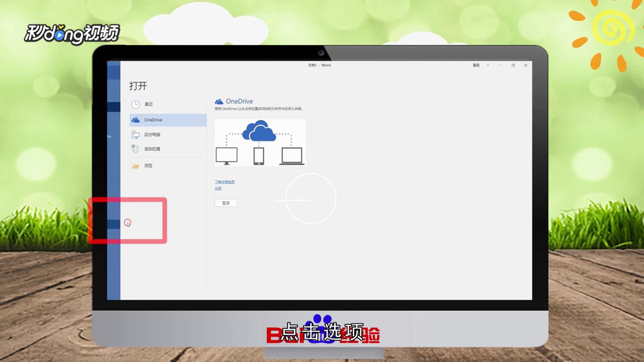Click the 注册 sign-up link
This screenshot has width=644, height=362.
tap(218, 188)
